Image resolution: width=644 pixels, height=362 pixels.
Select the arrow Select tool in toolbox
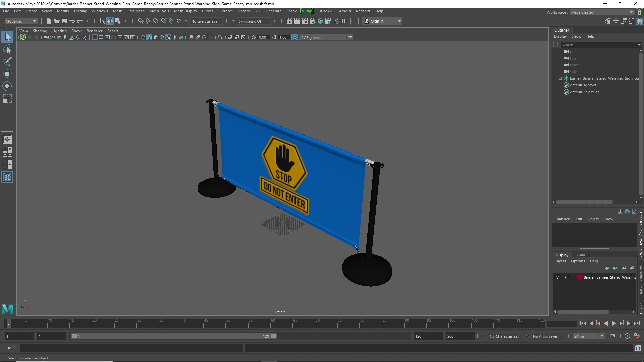pyautogui.click(x=7, y=37)
